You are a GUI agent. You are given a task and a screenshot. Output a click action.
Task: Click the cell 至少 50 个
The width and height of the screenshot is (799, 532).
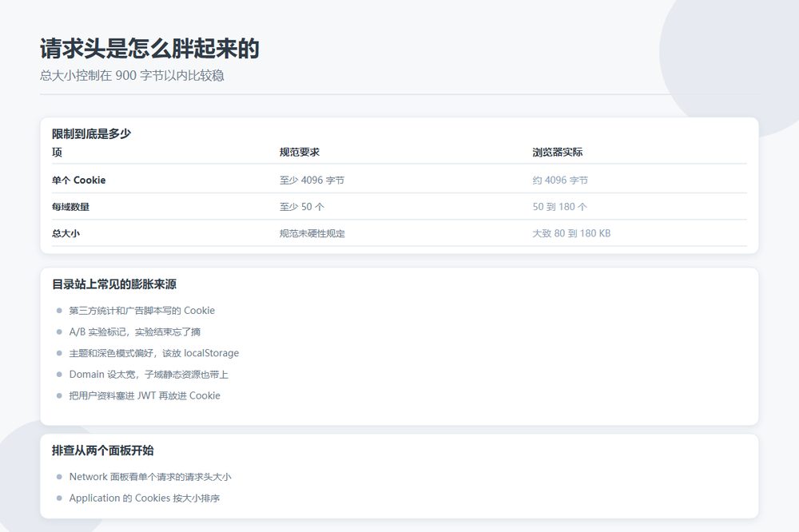pos(302,206)
